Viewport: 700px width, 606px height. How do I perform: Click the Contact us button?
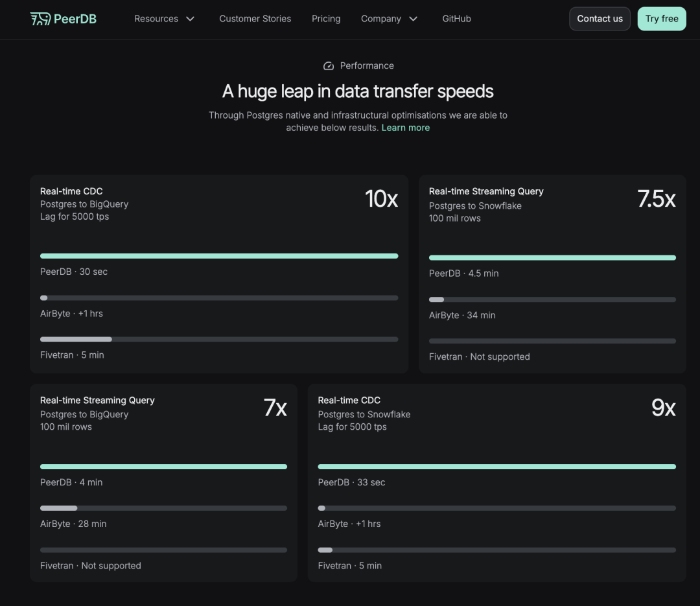600,19
